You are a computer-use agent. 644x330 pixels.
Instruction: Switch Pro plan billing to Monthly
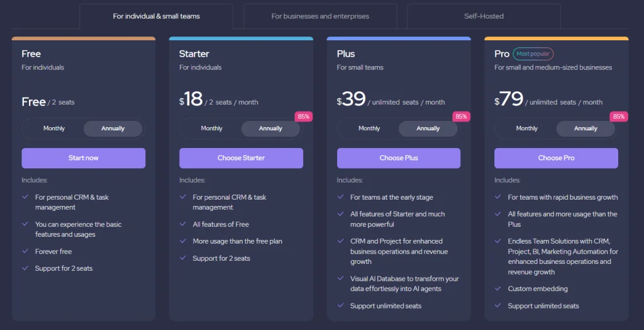[x=527, y=128]
